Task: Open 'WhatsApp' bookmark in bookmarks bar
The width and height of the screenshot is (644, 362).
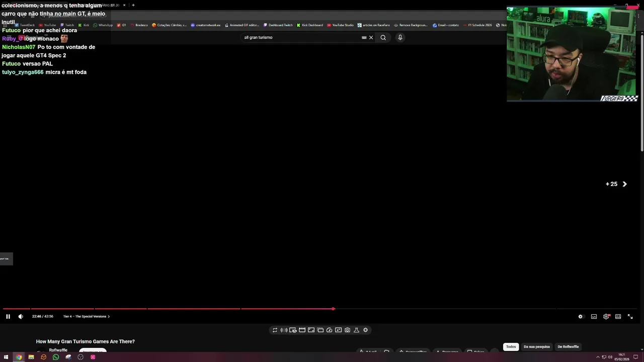Action: (103, 25)
